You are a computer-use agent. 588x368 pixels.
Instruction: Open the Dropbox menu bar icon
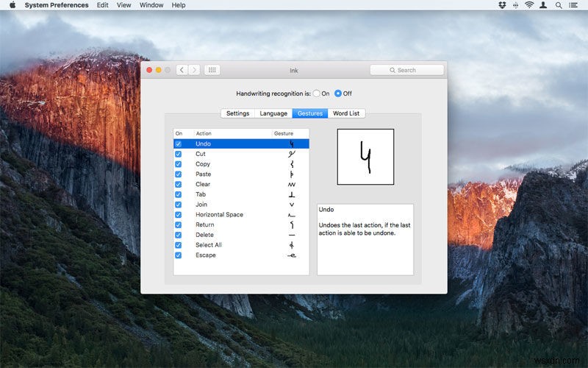(x=502, y=5)
